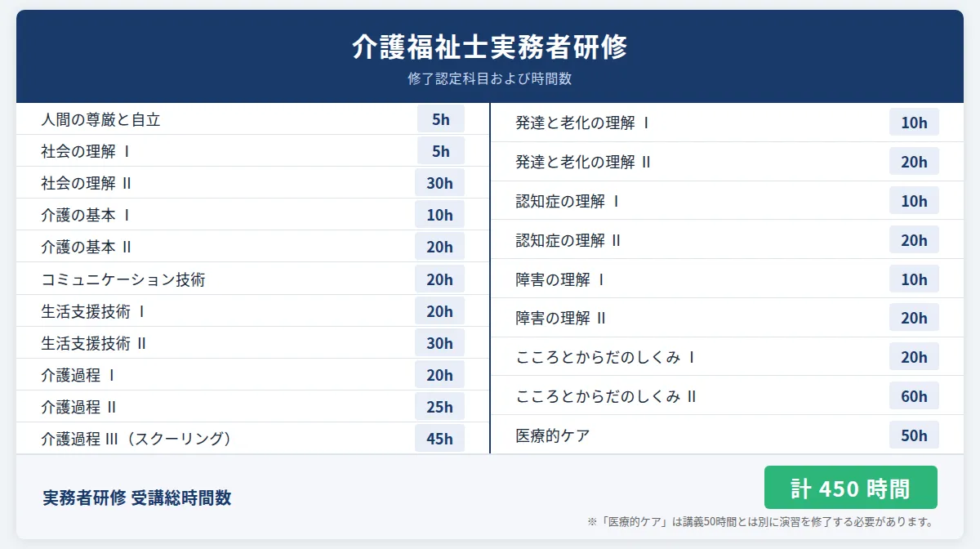Click 20h in the こころとからだのしくみ Ⅰ row
Image resolution: width=980 pixels, height=549 pixels.
coord(914,357)
